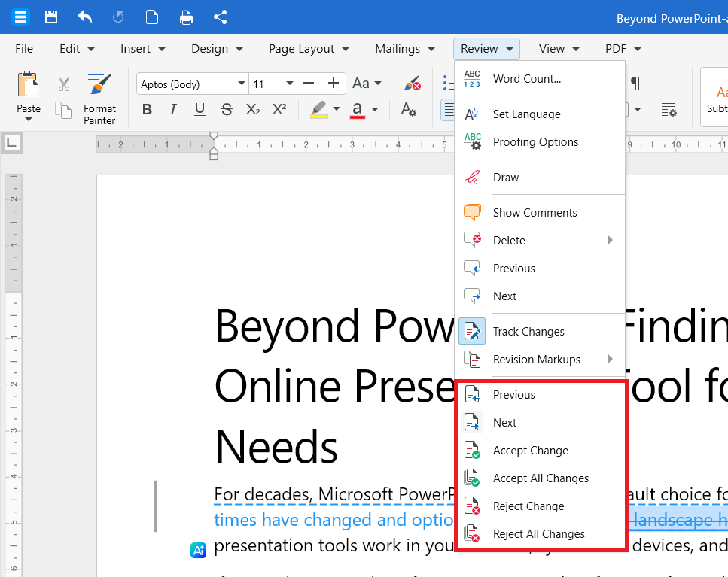Apply yellow highlight color
Screen dimensions: 728x577
click(319, 110)
